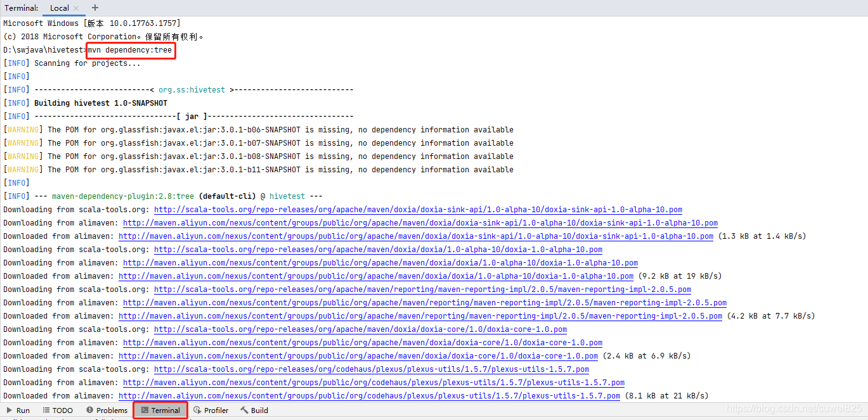
Task: Open the doxia-sink-api-1.0-alpha-10.pom link
Action: pyautogui.click(x=417, y=209)
